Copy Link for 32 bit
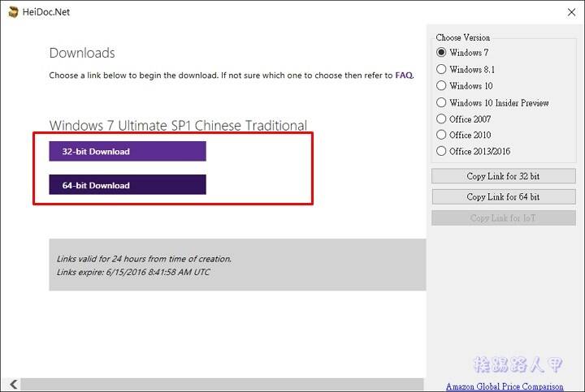585x392 pixels. click(x=503, y=176)
